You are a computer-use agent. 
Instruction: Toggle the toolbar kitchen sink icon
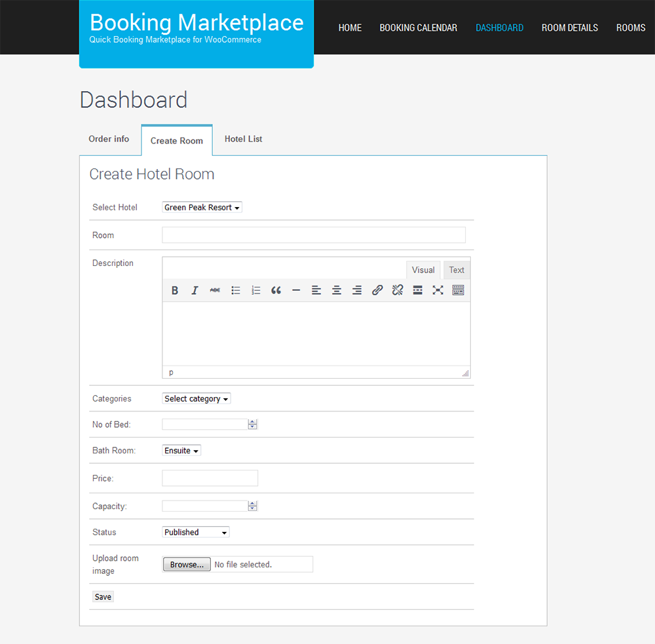(x=458, y=290)
